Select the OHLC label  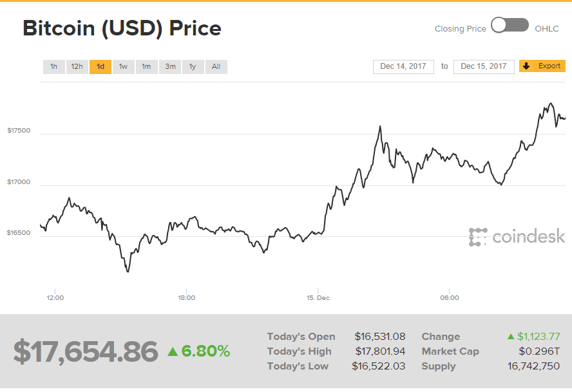click(547, 29)
